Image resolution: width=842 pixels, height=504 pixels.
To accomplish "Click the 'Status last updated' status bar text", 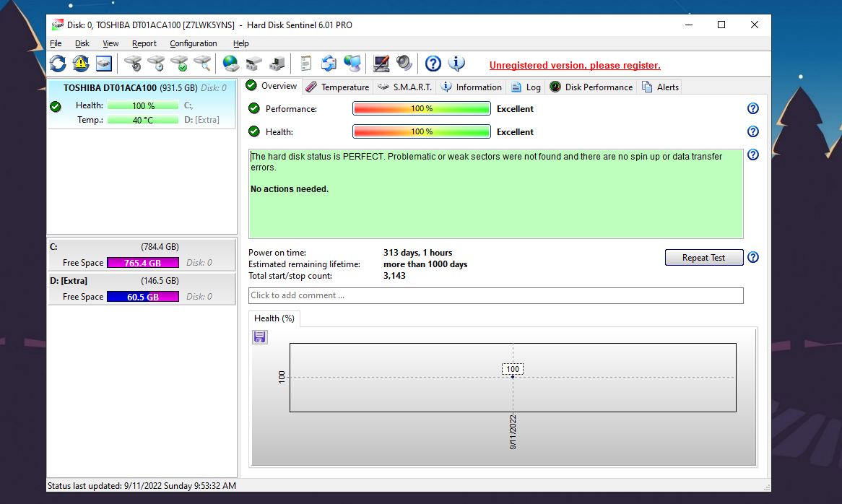I will [142, 486].
